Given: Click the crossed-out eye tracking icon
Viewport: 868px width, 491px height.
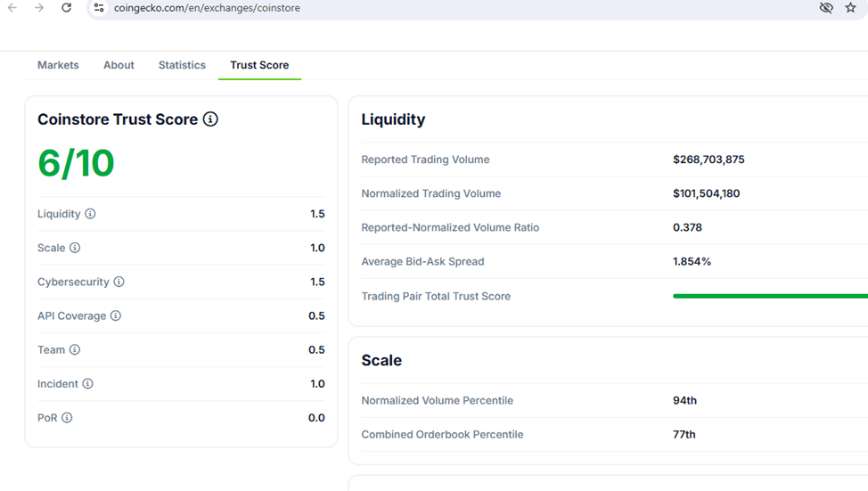Looking at the screenshot, I should pyautogui.click(x=826, y=8).
